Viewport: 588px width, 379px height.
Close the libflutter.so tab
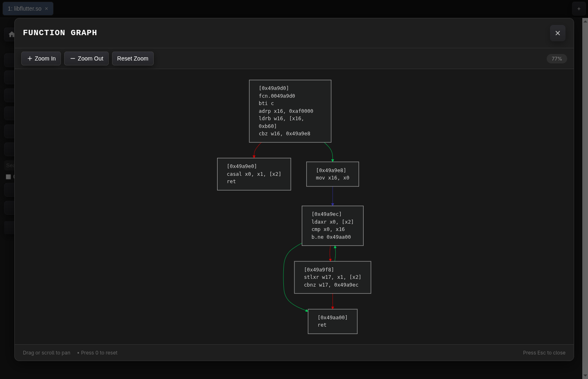pos(47,9)
